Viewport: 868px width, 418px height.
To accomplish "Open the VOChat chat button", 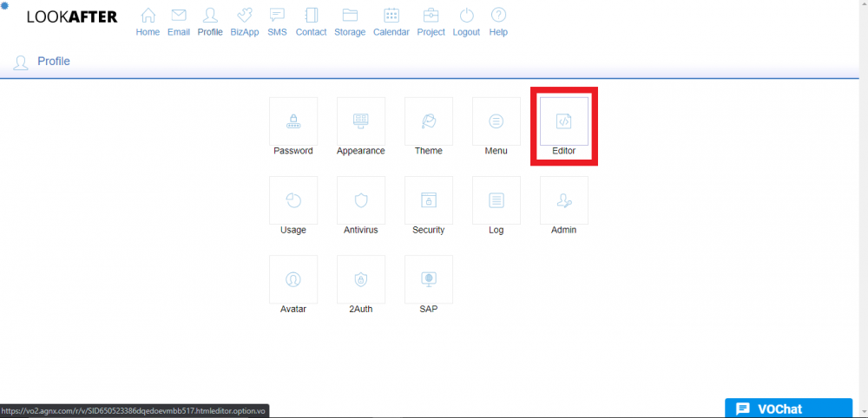I will point(788,408).
